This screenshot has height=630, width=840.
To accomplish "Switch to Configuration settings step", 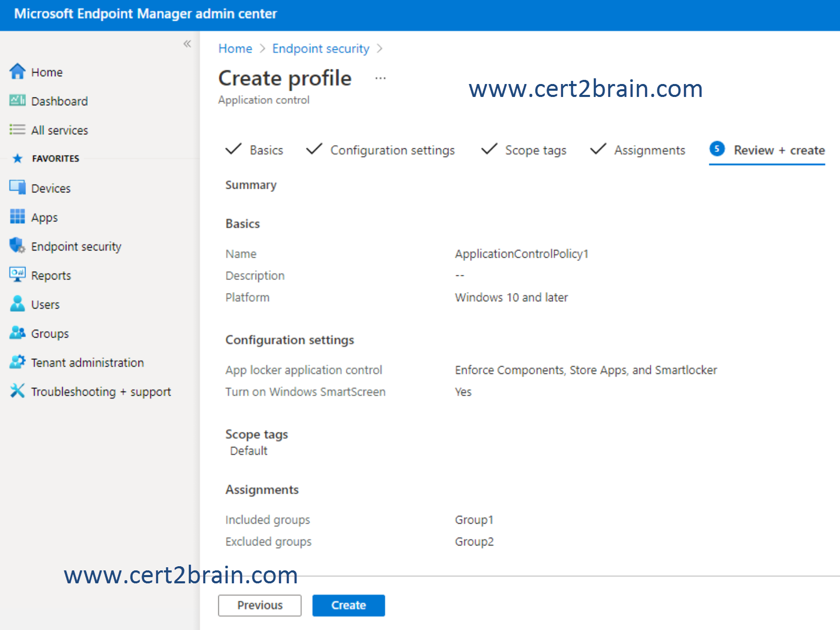I will click(393, 150).
